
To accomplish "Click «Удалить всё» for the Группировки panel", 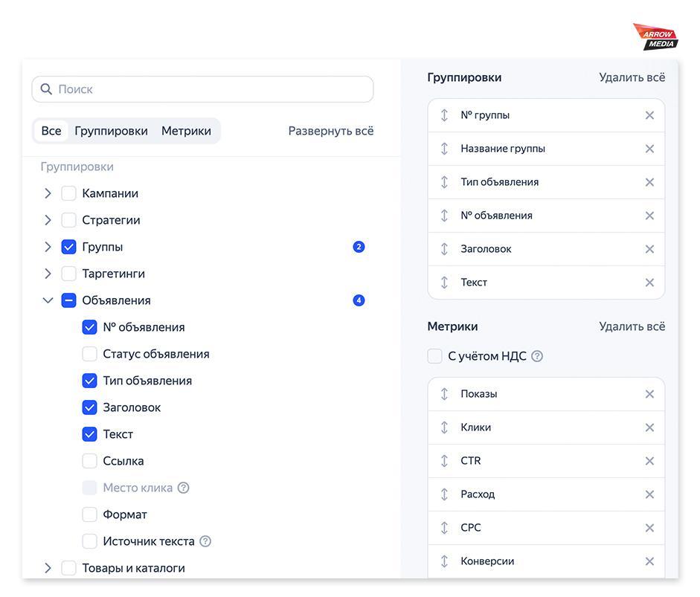I will pyautogui.click(x=632, y=77).
